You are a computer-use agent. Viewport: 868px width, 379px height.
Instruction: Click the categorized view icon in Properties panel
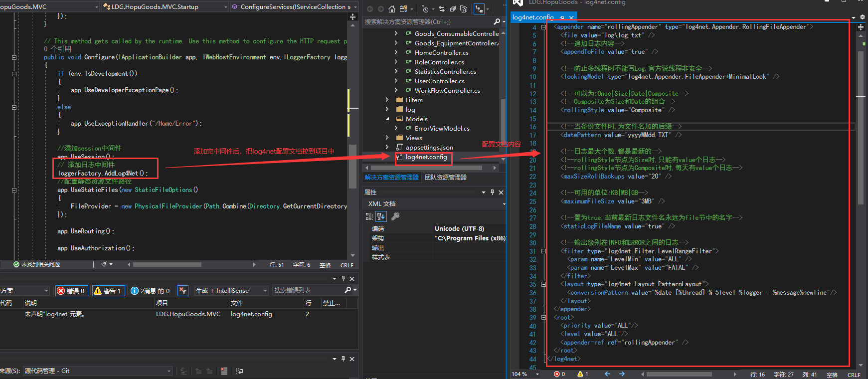click(x=369, y=216)
